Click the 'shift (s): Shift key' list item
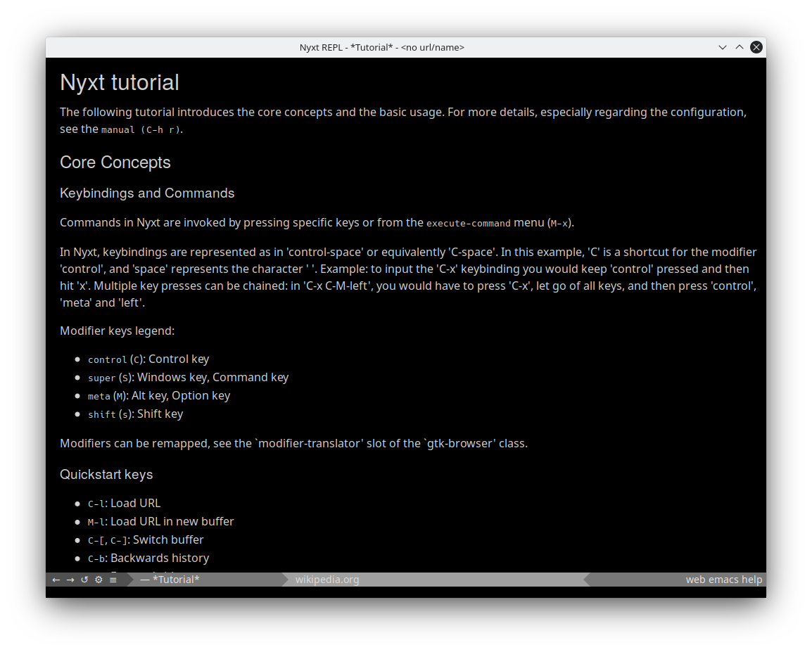 (x=136, y=414)
